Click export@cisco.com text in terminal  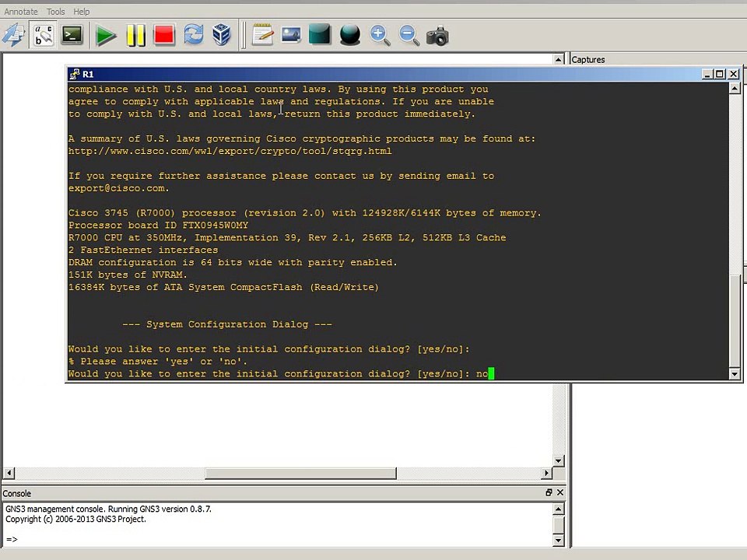click(117, 188)
